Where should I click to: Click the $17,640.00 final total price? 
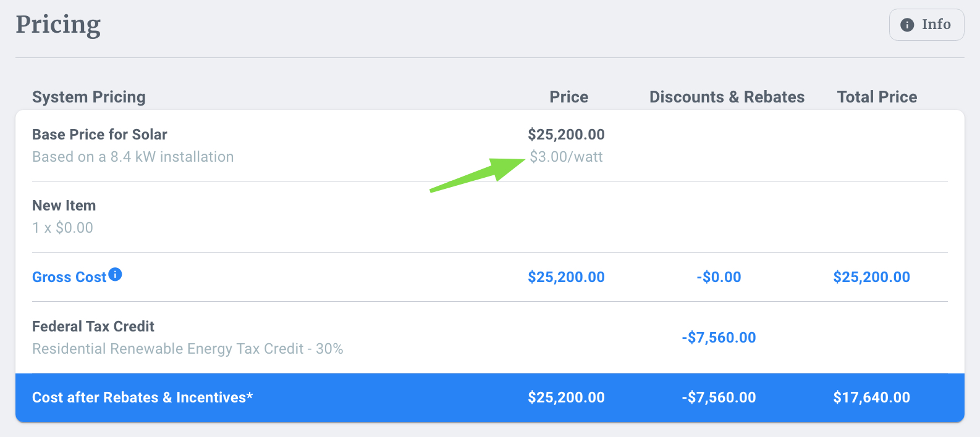(871, 397)
